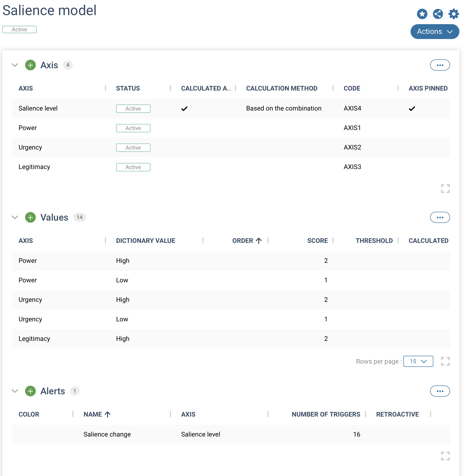
Task: Open Values section more options ellipsis
Action: (440, 217)
